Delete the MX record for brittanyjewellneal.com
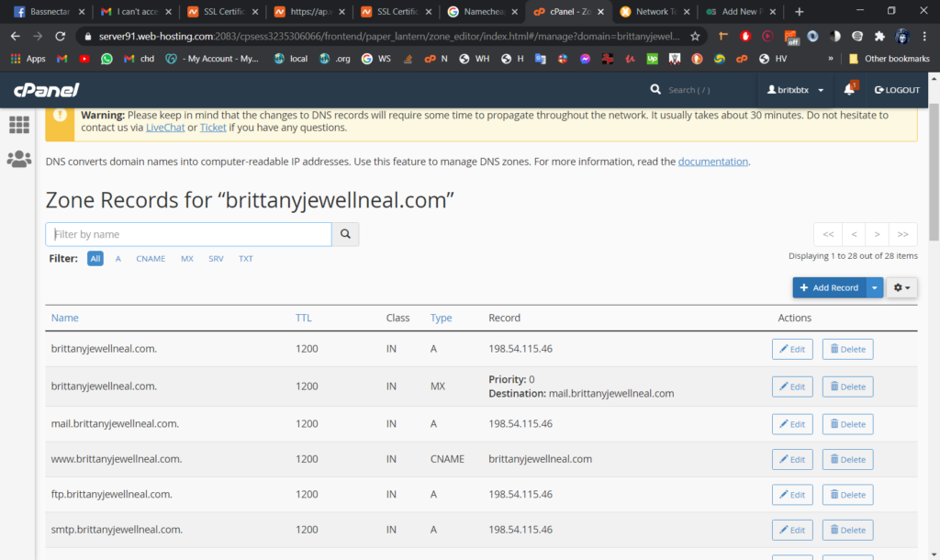Viewport: 940px width, 560px height. pos(847,386)
